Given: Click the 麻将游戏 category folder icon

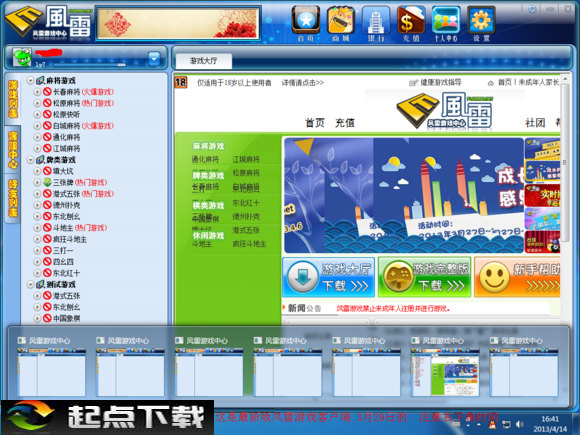Looking at the screenshot, I should (40, 80).
